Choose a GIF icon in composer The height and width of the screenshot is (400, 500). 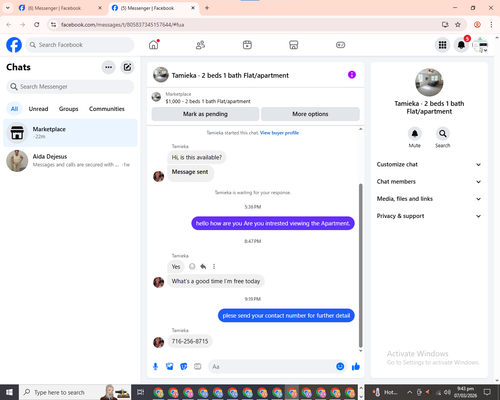(198, 367)
